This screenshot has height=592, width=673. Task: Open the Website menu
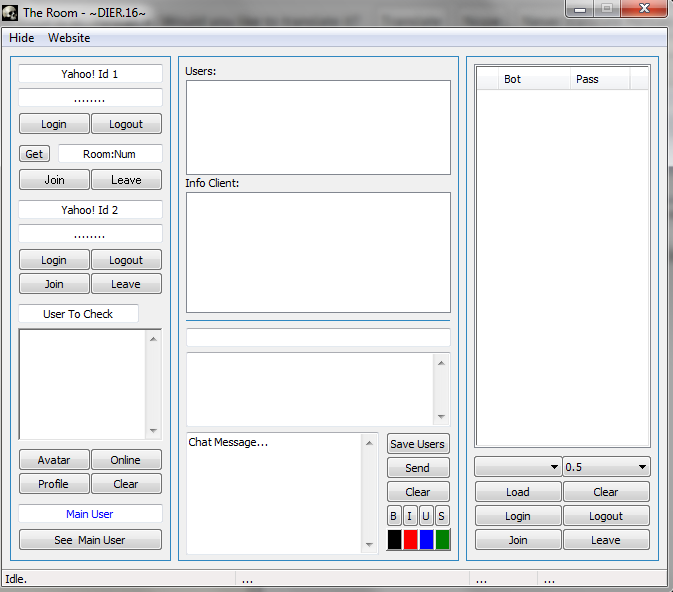coord(69,38)
